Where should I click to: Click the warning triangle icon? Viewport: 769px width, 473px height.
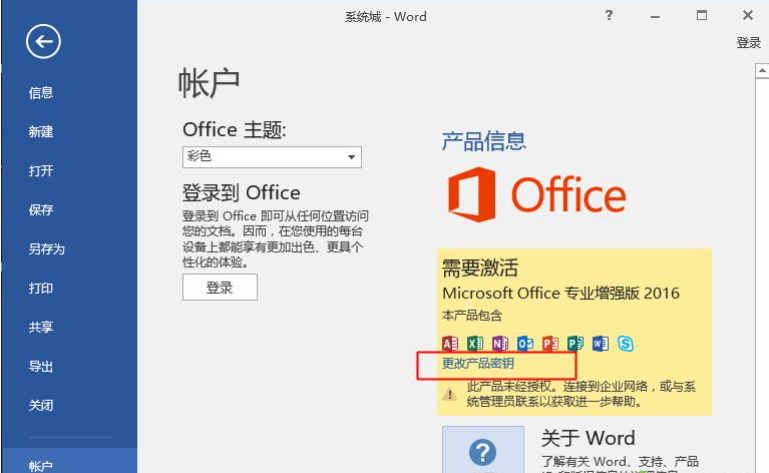pyautogui.click(x=450, y=394)
